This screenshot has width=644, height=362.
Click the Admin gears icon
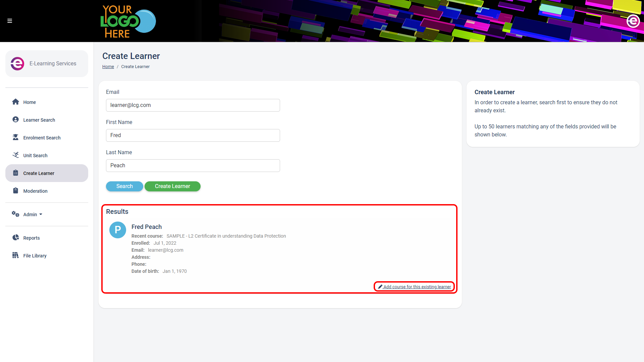click(15, 214)
